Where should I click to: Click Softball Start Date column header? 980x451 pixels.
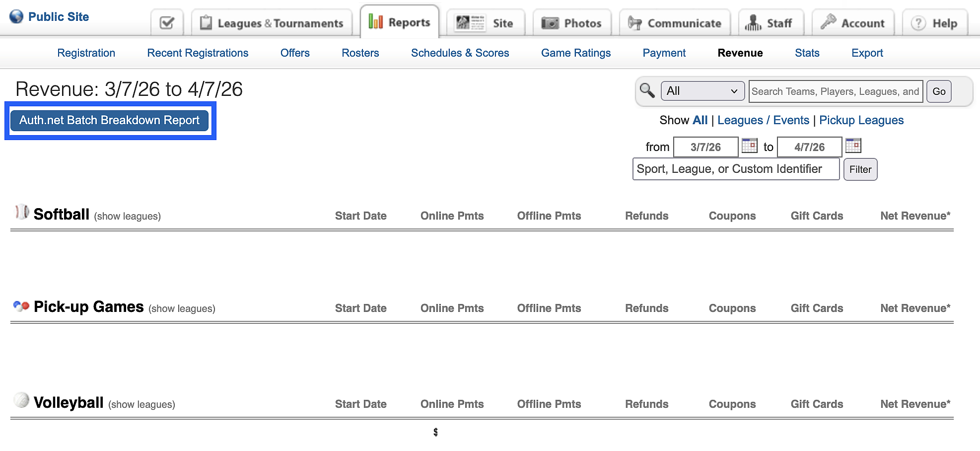361,216
